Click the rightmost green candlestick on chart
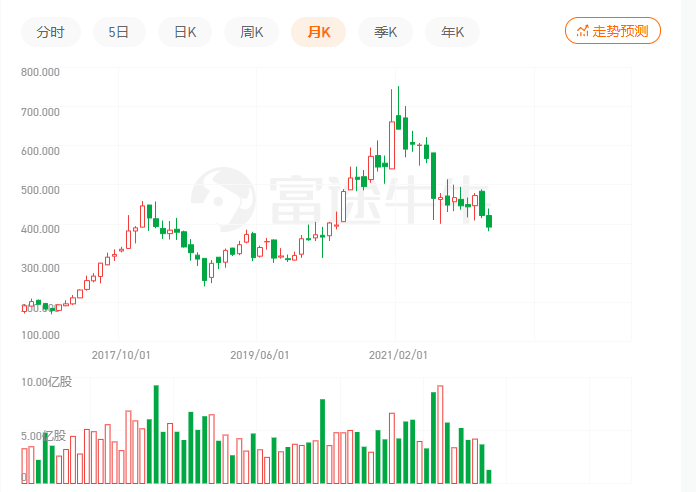 pyautogui.click(x=489, y=221)
